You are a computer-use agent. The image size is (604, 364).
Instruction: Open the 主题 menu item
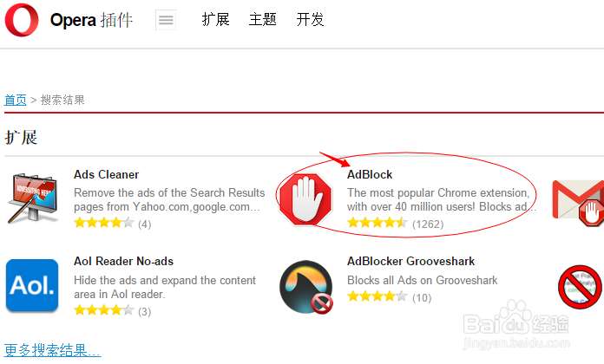pos(263,20)
